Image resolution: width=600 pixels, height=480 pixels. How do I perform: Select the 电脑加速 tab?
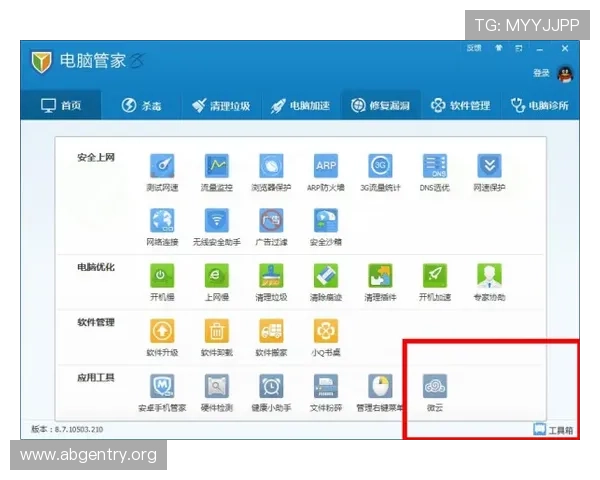tap(301, 105)
